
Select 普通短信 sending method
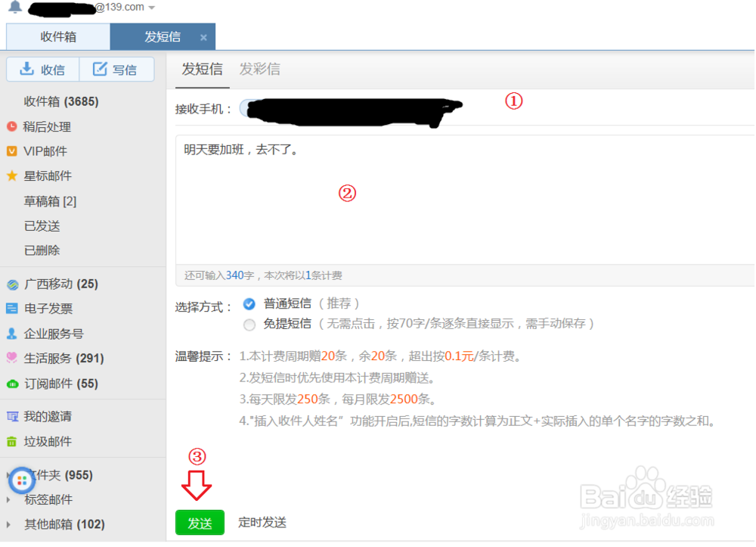point(249,303)
